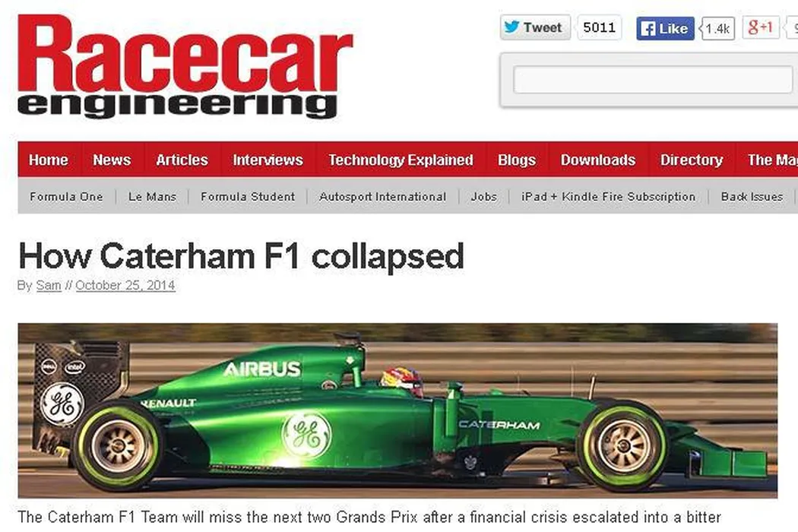Select the Formula Student link

(248, 197)
